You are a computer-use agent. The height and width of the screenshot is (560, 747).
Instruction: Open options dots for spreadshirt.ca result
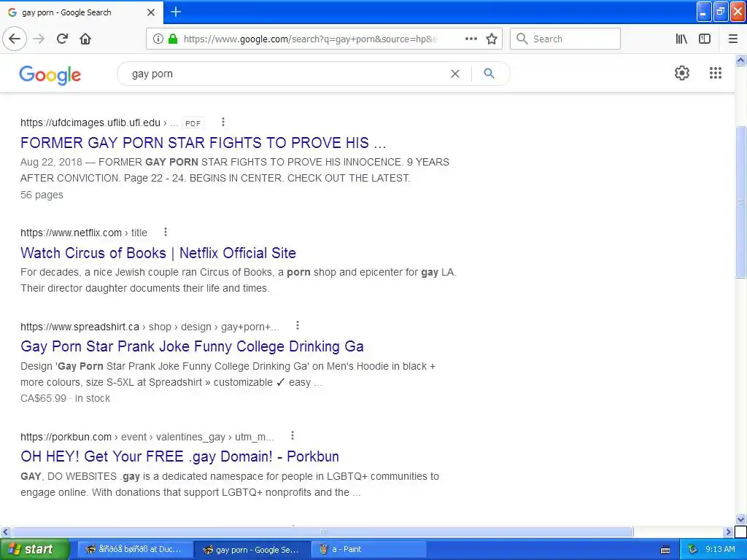(x=298, y=325)
